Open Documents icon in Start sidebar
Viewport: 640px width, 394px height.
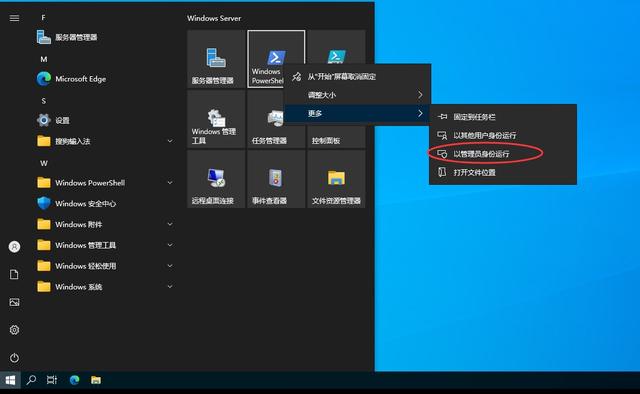click(x=14, y=274)
